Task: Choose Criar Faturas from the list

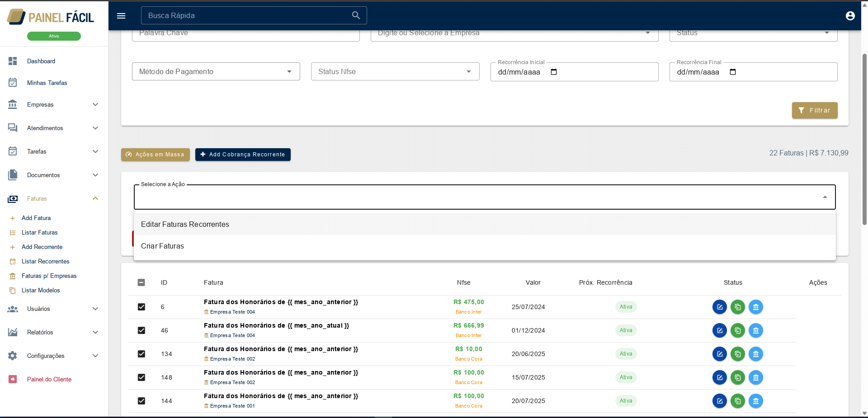Action: point(162,246)
